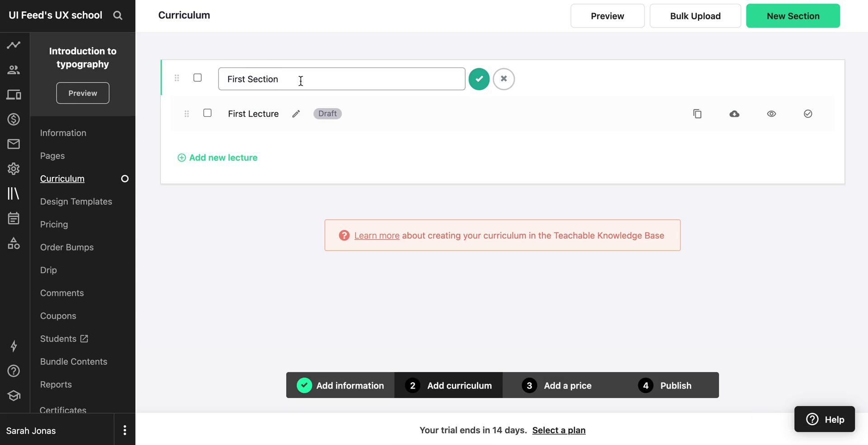The image size is (868, 445).
Task: Open the search icon beside school name
Action: pyautogui.click(x=118, y=15)
